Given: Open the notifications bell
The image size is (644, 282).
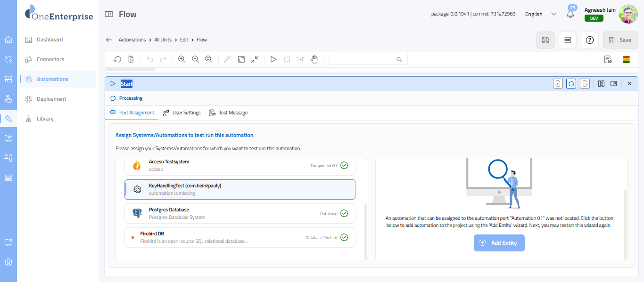Looking at the screenshot, I should click(x=570, y=14).
